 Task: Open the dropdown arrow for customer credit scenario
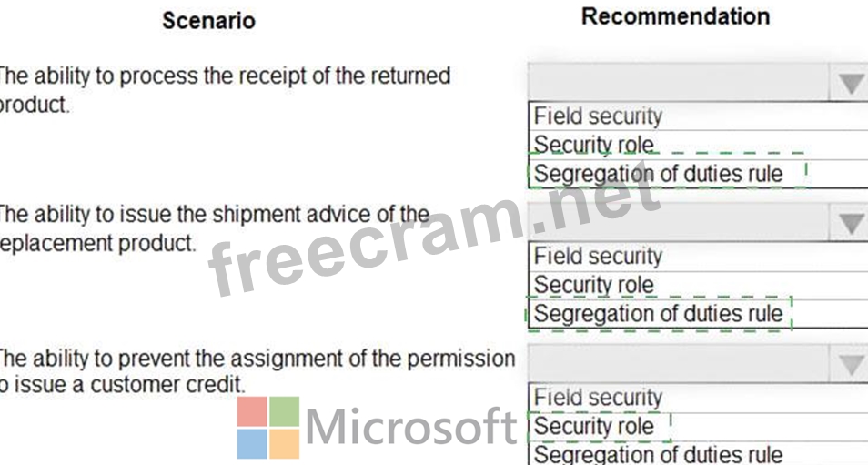tap(851, 365)
